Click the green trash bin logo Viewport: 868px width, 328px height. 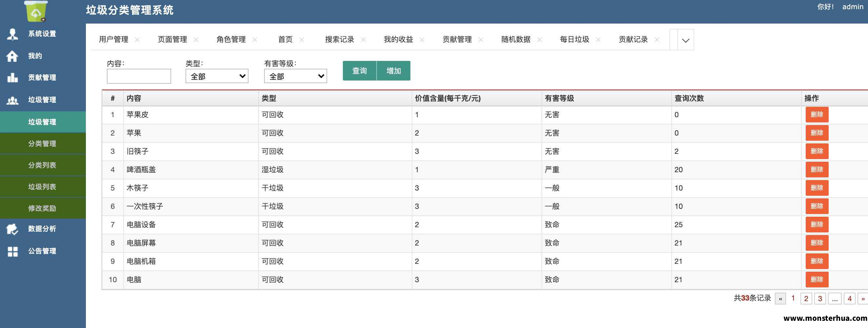pos(36,11)
